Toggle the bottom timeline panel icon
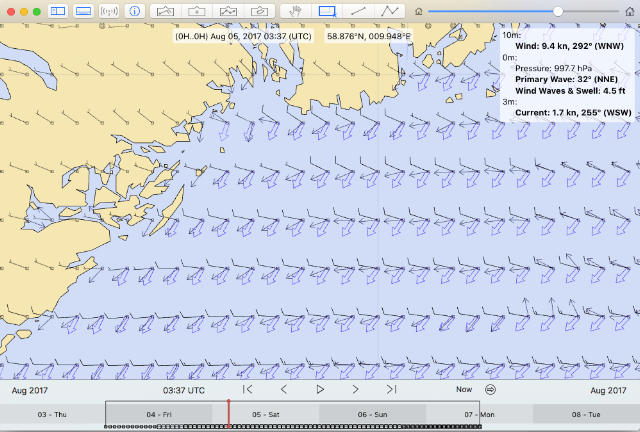The width and height of the screenshot is (640, 432). click(83, 11)
